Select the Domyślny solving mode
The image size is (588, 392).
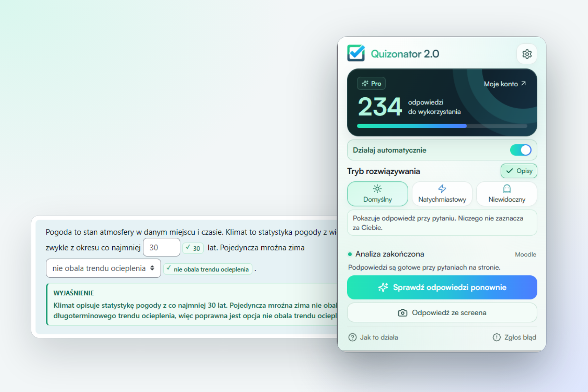[377, 194]
